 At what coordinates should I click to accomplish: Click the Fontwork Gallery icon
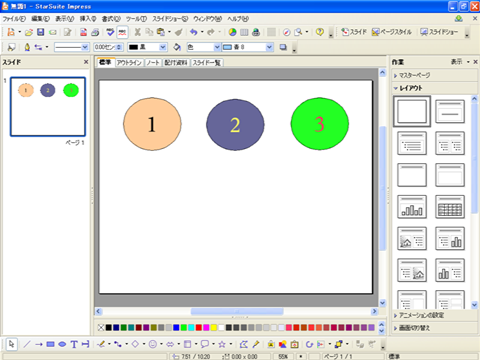tap(271, 344)
